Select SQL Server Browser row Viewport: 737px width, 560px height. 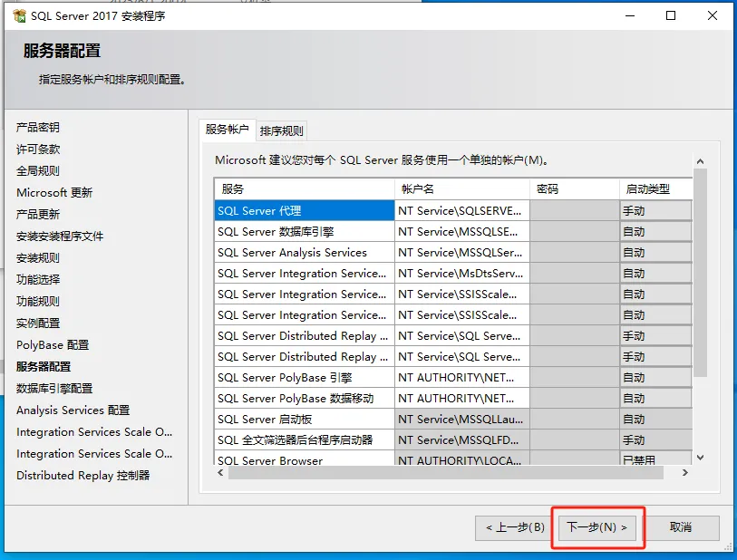pos(304,459)
